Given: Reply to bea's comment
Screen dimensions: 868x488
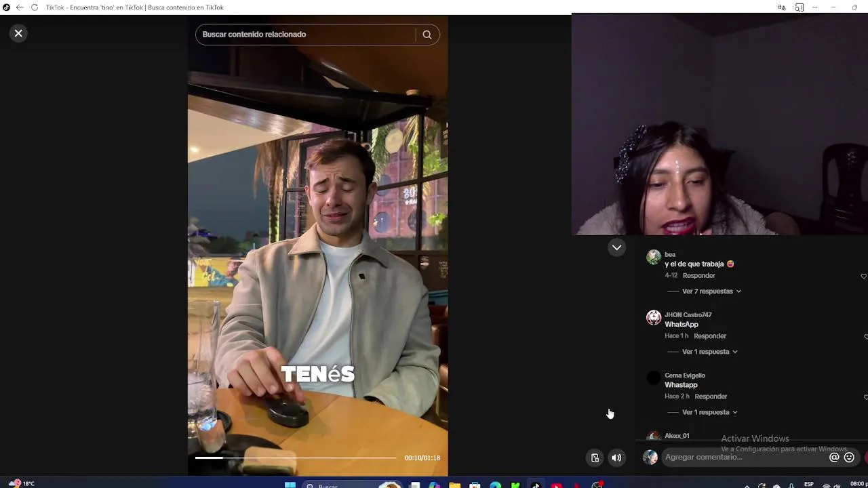Looking at the screenshot, I should click(x=699, y=276).
